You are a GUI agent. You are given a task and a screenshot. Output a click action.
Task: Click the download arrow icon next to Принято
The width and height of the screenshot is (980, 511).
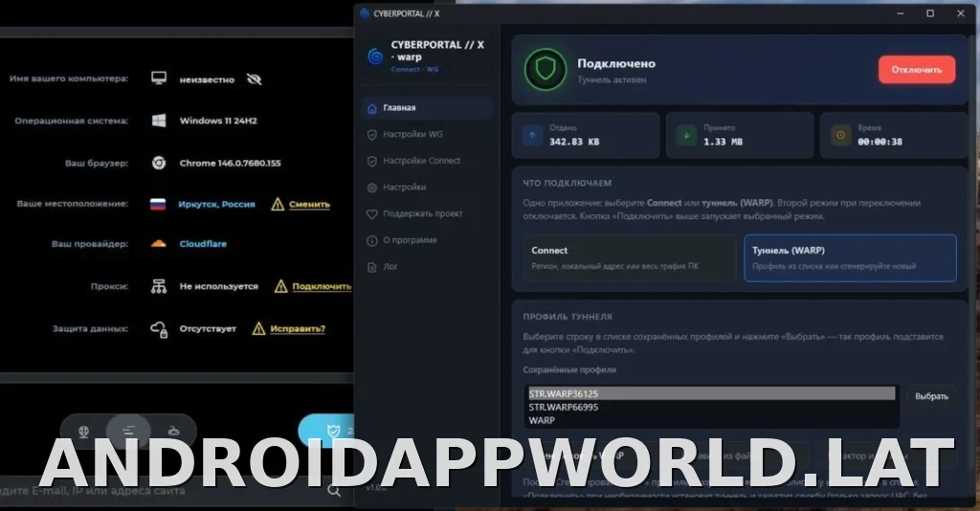(686, 135)
